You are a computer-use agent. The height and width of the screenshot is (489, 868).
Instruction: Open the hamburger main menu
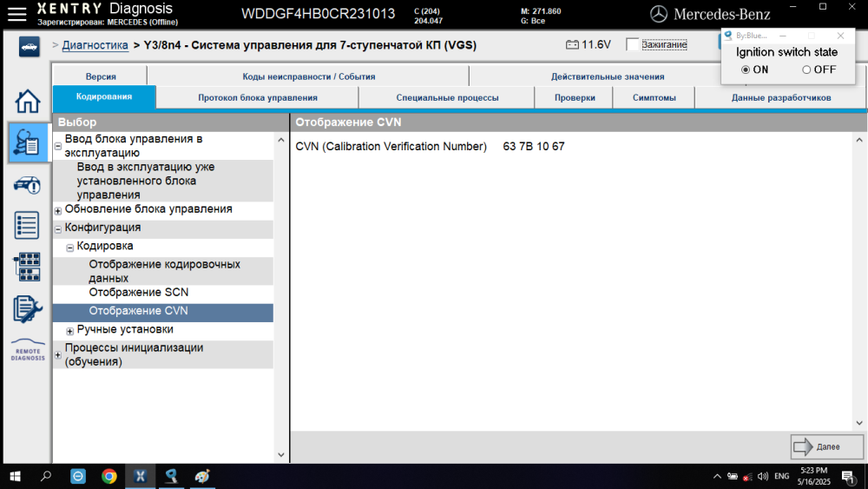point(16,14)
